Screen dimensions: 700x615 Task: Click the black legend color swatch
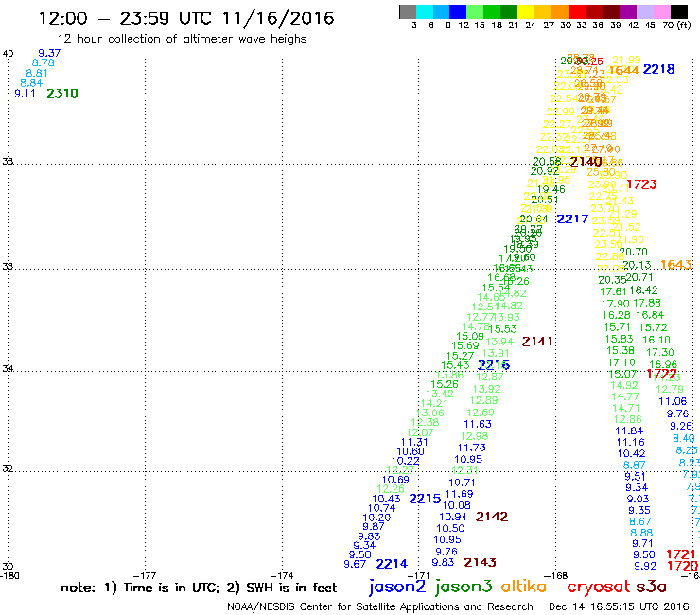pos(678,11)
